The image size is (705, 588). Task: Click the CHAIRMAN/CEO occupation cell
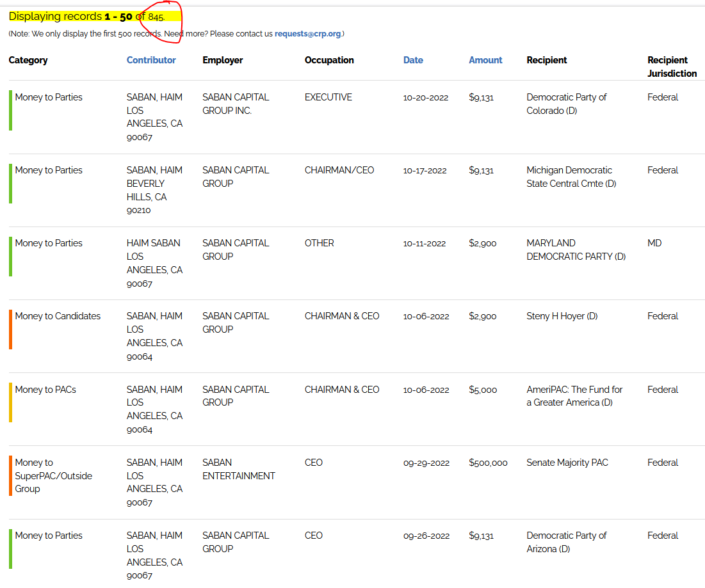pyautogui.click(x=339, y=170)
